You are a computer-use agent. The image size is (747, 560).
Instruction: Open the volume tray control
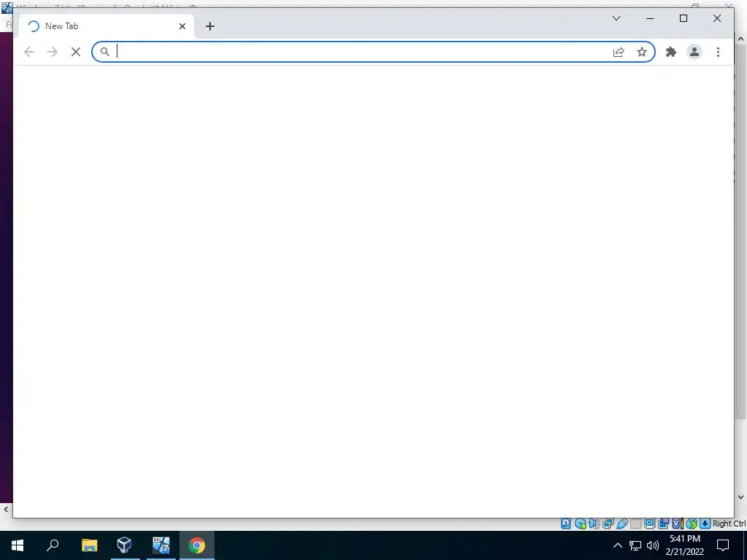653,545
